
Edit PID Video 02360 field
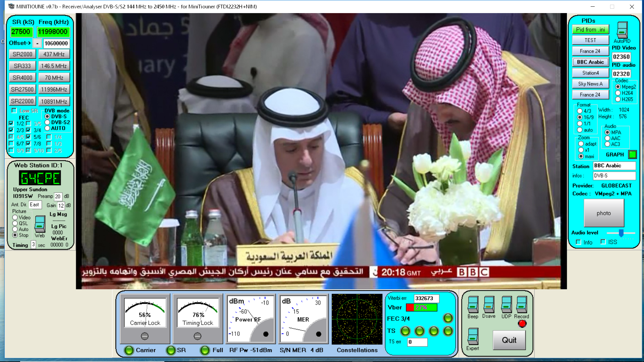[621, 57]
